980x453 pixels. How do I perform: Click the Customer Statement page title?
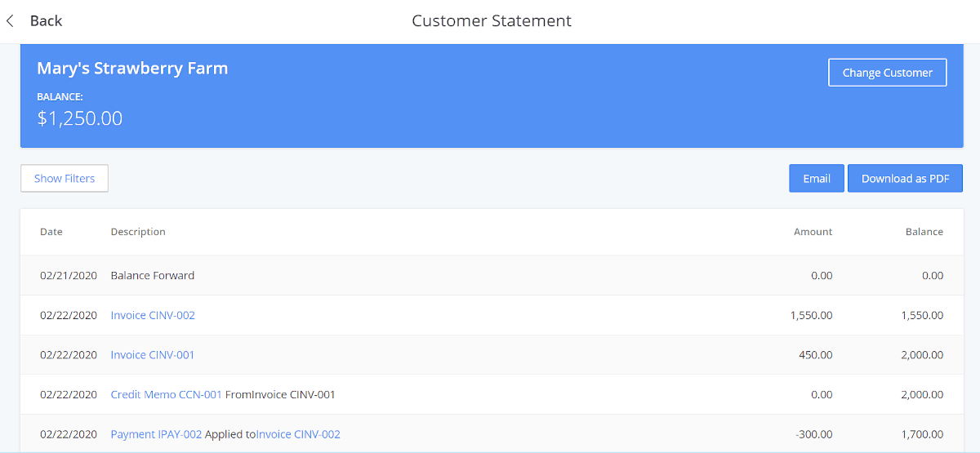(x=492, y=20)
